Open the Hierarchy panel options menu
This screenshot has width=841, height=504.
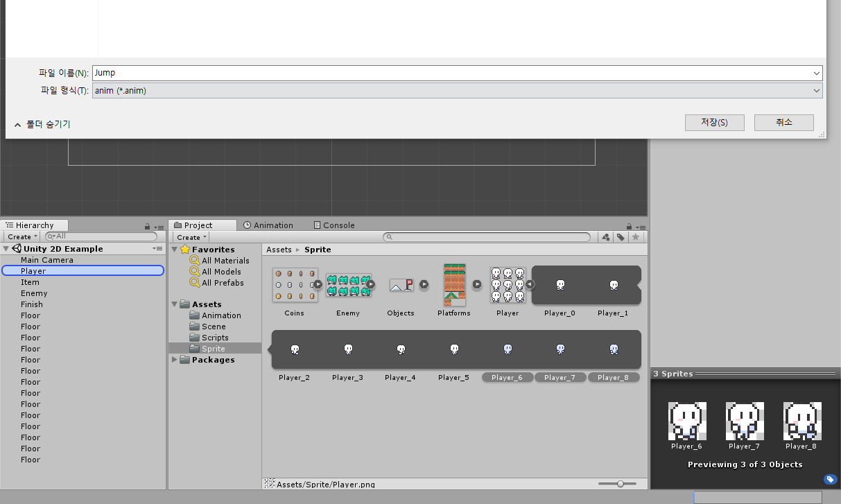coord(159,227)
